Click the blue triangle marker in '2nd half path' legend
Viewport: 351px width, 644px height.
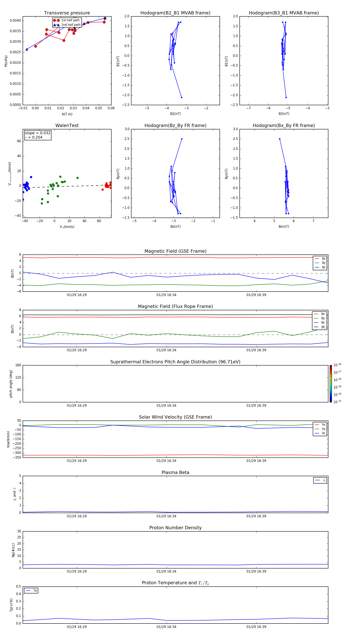pyautogui.click(x=56, y=25)
